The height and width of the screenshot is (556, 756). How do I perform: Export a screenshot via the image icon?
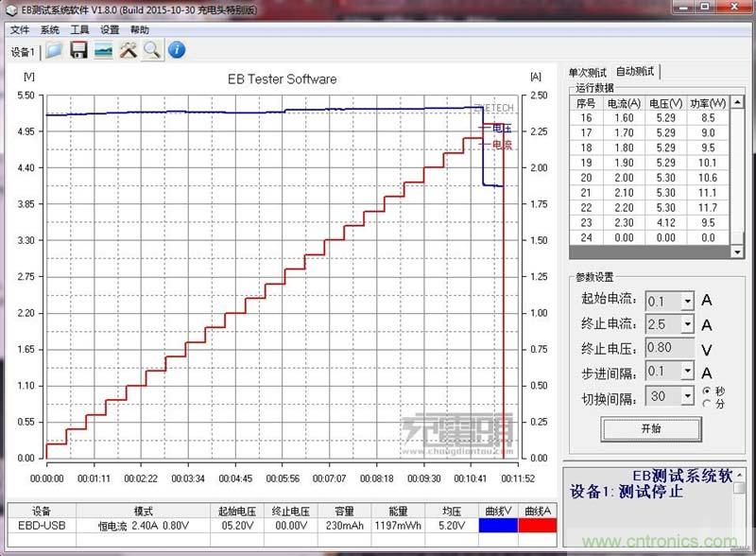coord(104,50)
